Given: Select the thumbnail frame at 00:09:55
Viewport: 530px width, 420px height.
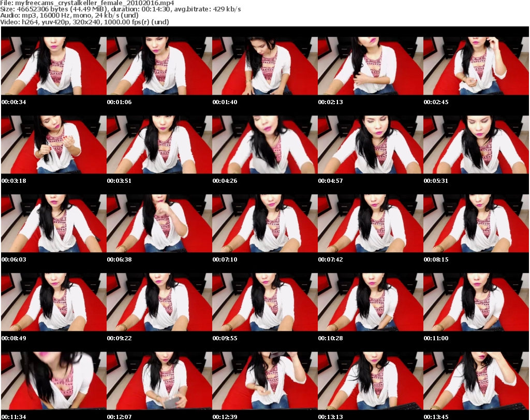Looking at the screenshot, I should [x=265, y=302].
